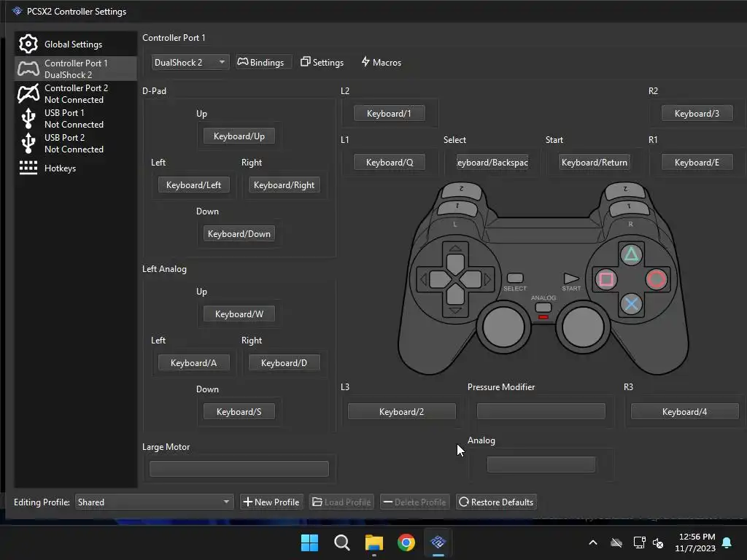The width and height of the screenshot is (747, 560).
Task: Click the left analog stick on controller image
Action: (503, 327)
